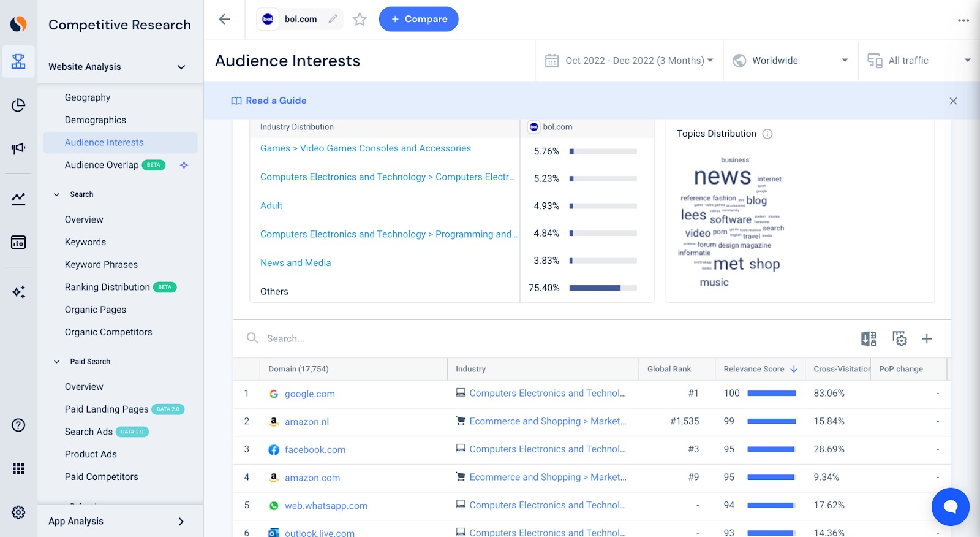Edit the bol.com domain pencil icon
Image resolution: width=980 pixels, height=537 pixels.
(x=333, y=19)
